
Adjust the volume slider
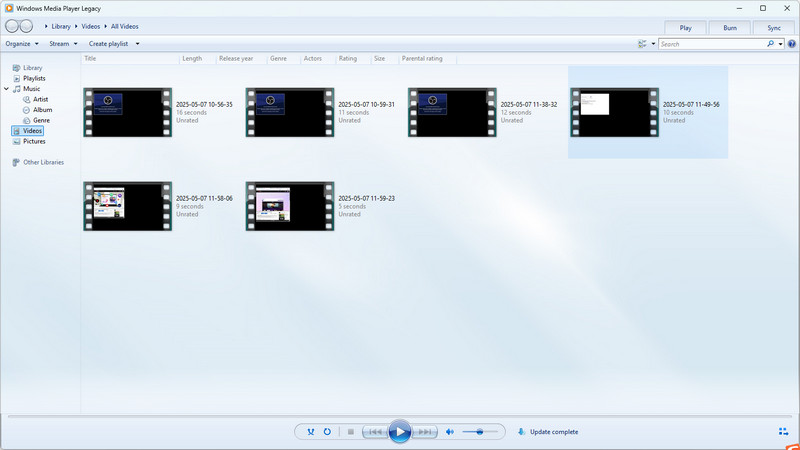pos(480,432)
